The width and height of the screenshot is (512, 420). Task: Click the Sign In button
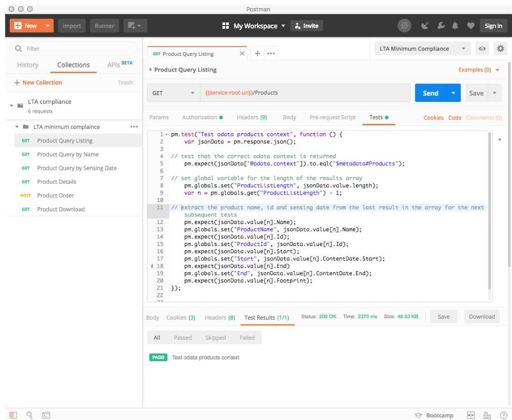click(494, 26)
